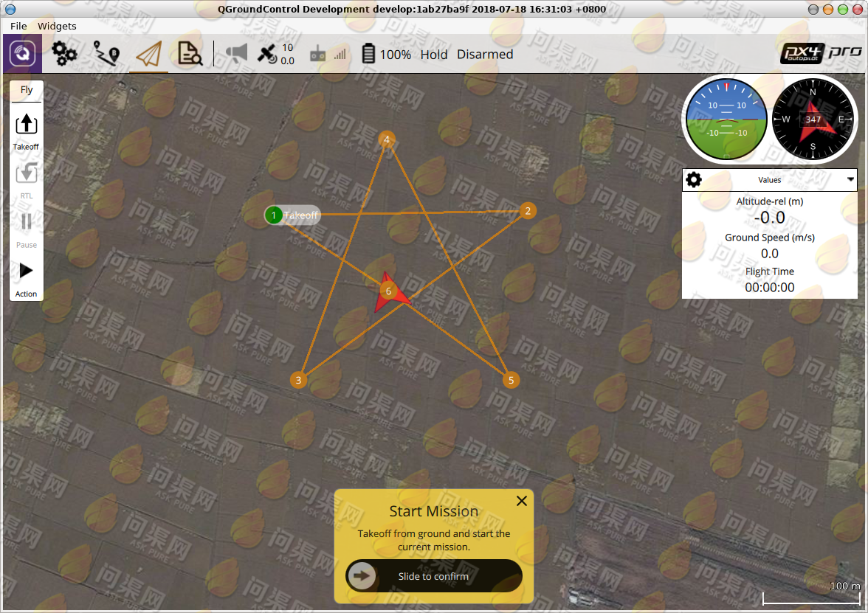Click the Takeoff arrow icon

pyautogui.click(x=26, y=125)
